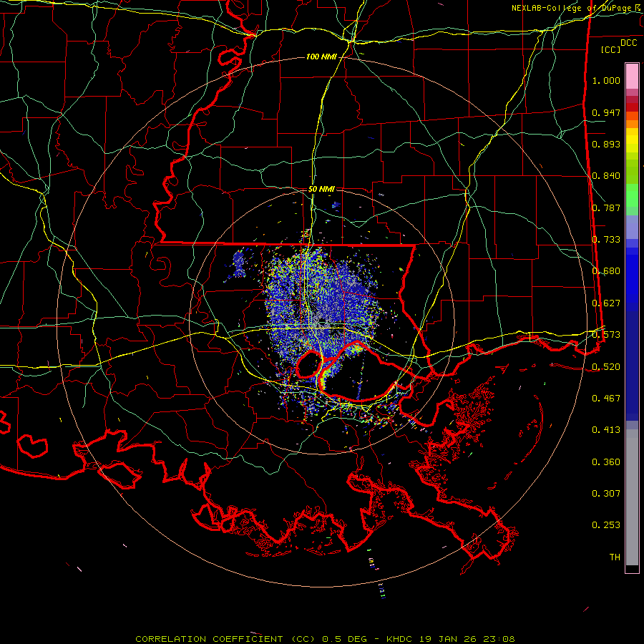Click the pink segment of color bar
This screenshot has height=644, width=644.
pyautogui.click(x=632, y=76)
